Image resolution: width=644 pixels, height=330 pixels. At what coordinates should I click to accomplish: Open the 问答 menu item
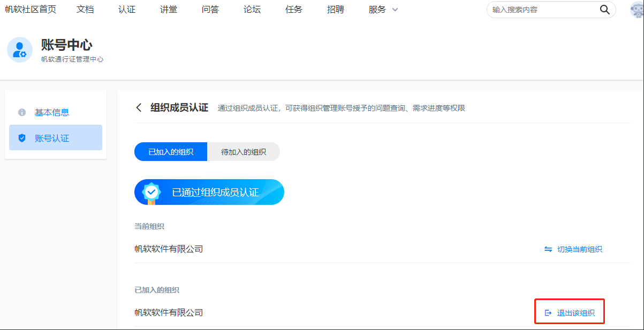point(210,10)
